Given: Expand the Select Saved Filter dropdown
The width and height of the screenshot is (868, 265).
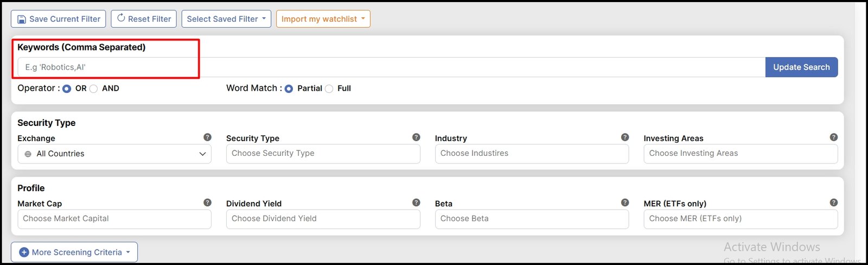Looking at the screenshot, I should coord(226,19).
